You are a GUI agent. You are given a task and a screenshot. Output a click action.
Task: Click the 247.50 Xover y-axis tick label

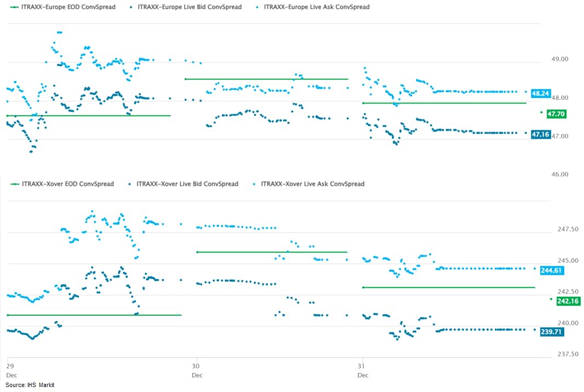point(567,229)
